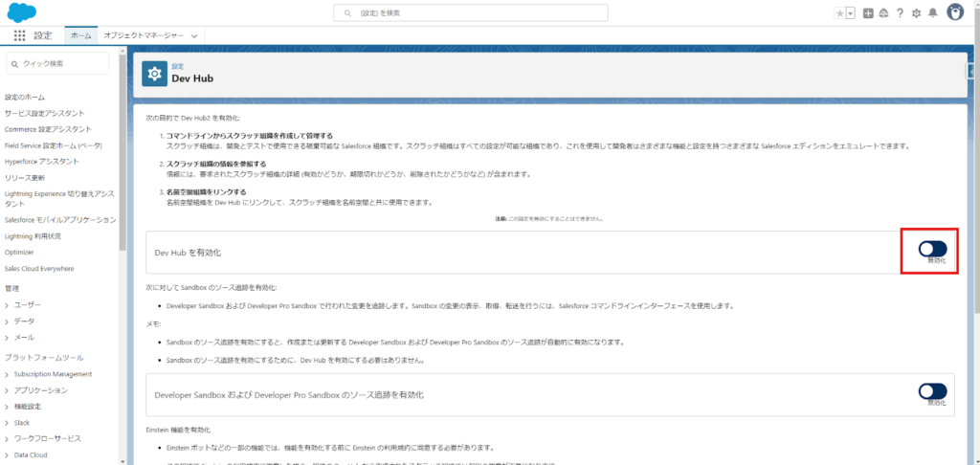
Task: Open Field Service 設定ホーム (ベータ) link
Action: pyautogui.click(x=54, y=145)
